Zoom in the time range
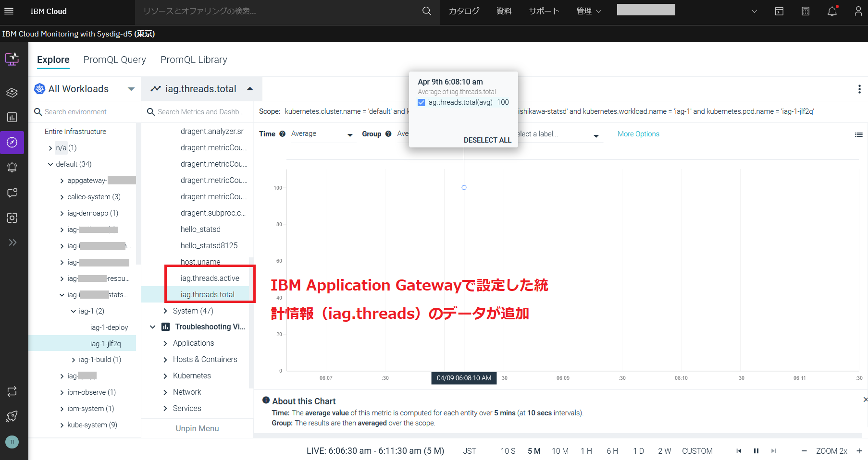 tap(859, 451)
